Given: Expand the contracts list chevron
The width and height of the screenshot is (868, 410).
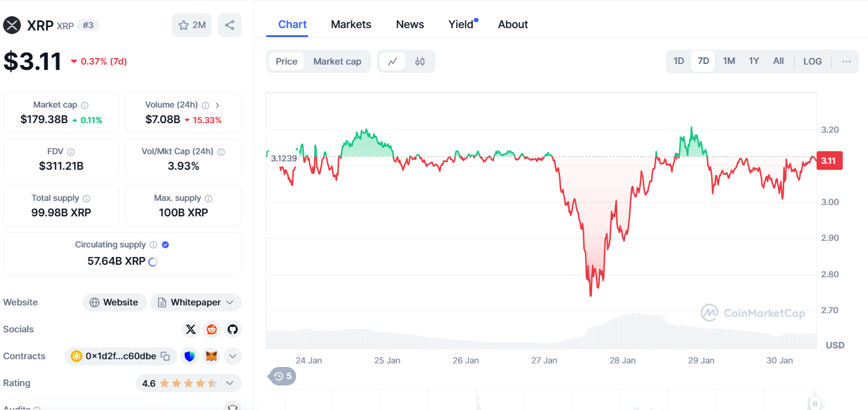Looking at the screenshot, I should [x=233, y=356].
